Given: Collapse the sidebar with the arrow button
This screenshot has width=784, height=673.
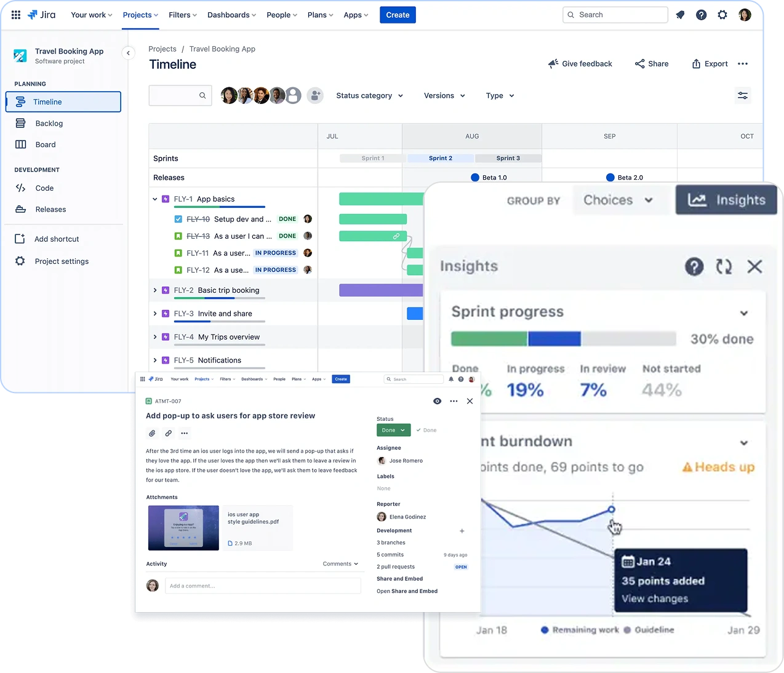Looking at the screenshot, I should [x=128, y=53].
